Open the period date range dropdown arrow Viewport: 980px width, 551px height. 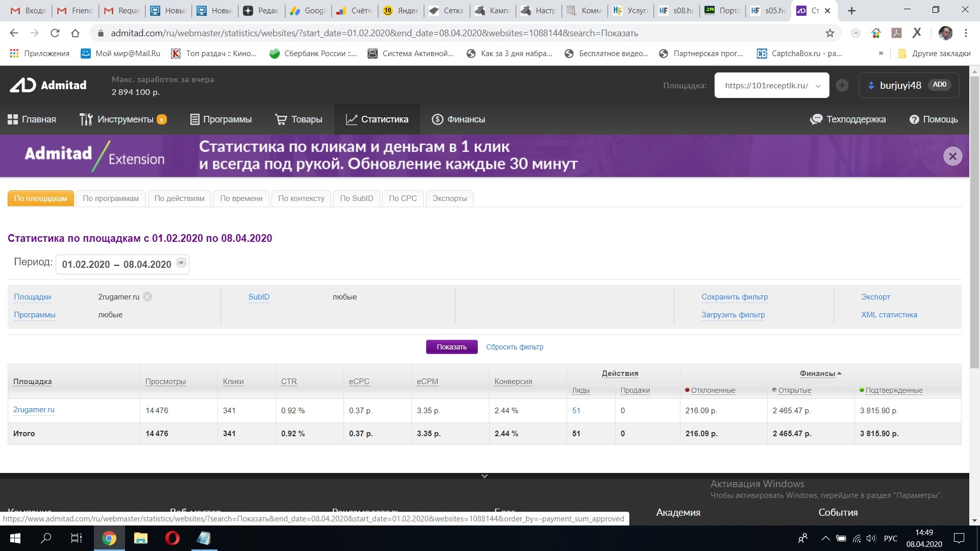181,263
